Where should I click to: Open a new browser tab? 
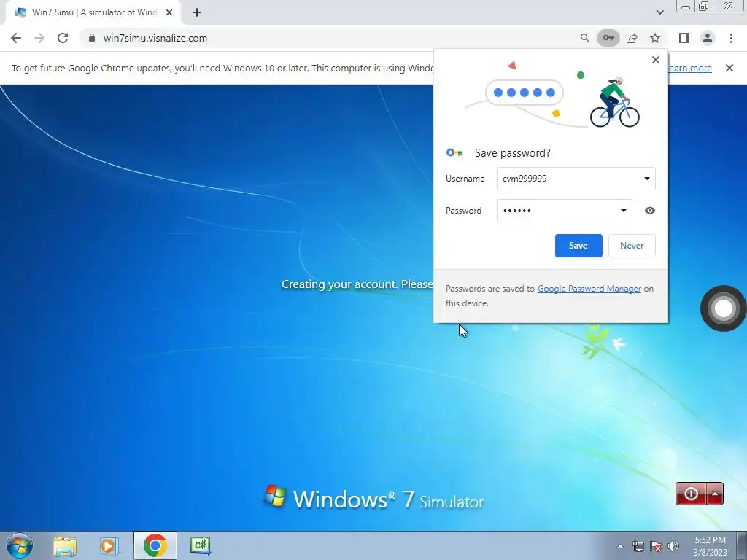197,13
